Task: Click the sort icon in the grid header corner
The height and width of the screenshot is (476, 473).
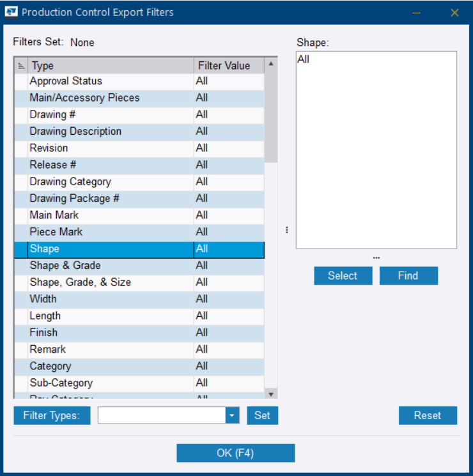Action: (21, 66)
